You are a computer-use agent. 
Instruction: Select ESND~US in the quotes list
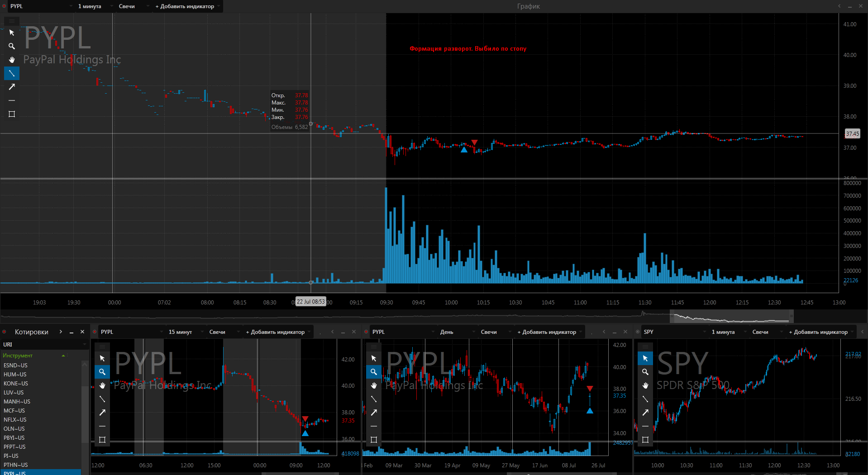click(x=41, y=366)
